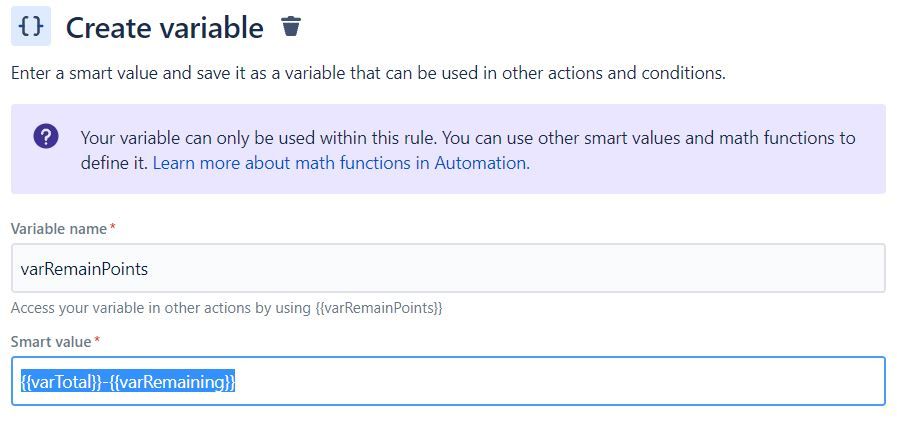Click the Smart value label
Image resolution: width=897 pixels, height=434 pixels.
[51, 342]
